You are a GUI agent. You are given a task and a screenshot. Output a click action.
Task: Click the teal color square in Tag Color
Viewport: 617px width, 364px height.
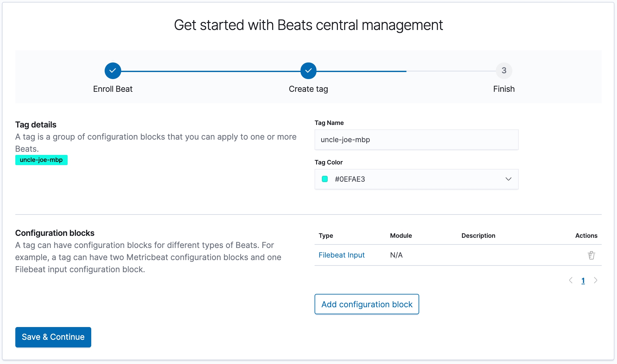coord(325,179)
